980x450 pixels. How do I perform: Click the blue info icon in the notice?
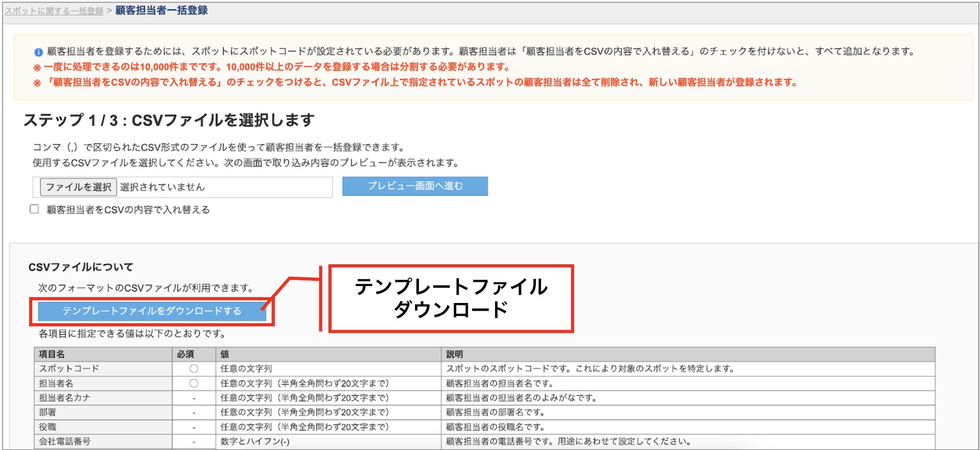[x=38, y=52]
